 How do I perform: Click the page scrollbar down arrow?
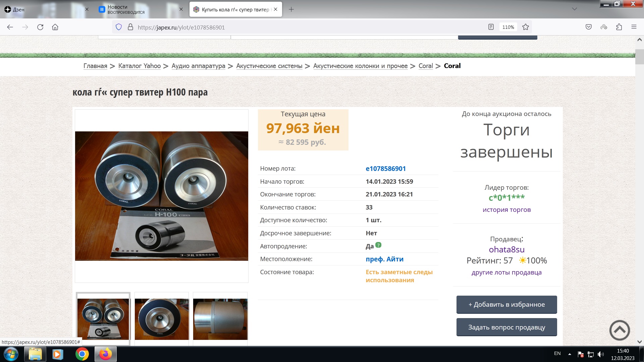coord(639,342)
